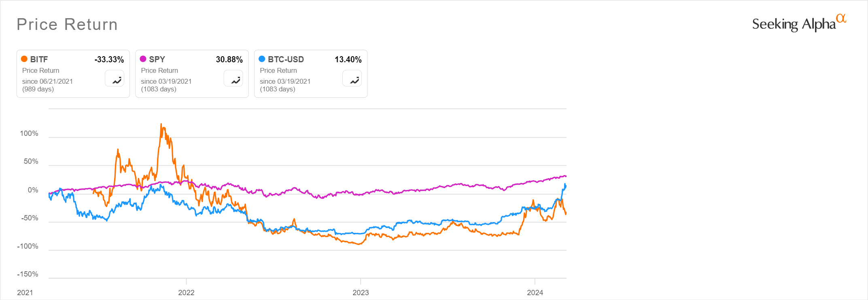Viewport: 868px width, 300px height.
Task: Select the SPY ticker label
Action: [157, 59]
